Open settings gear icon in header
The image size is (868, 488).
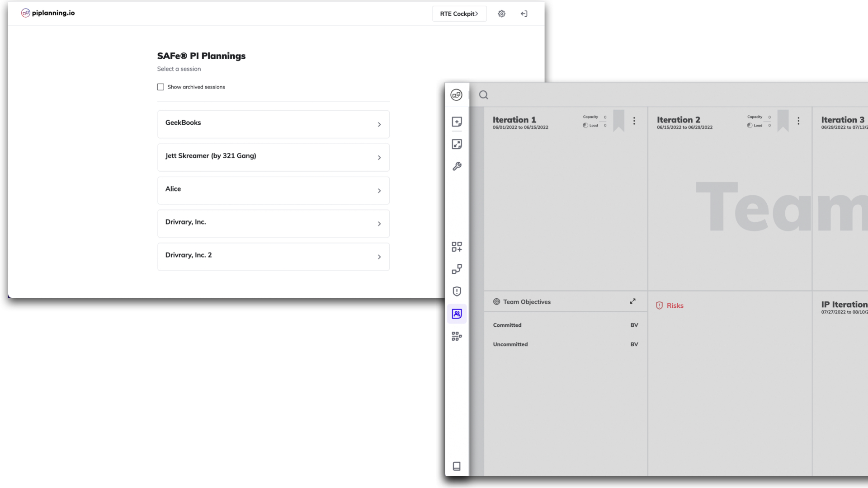pyautogui.click(x=501, y=14)
